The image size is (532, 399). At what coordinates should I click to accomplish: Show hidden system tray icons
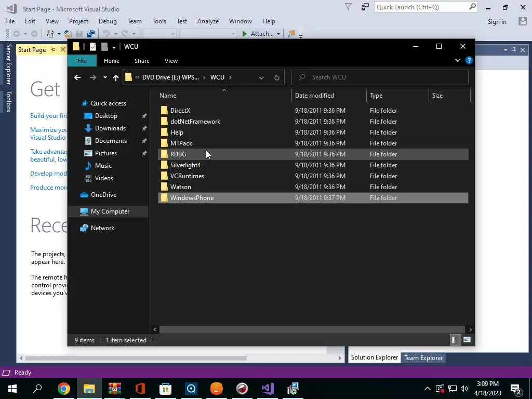[428, 389]
